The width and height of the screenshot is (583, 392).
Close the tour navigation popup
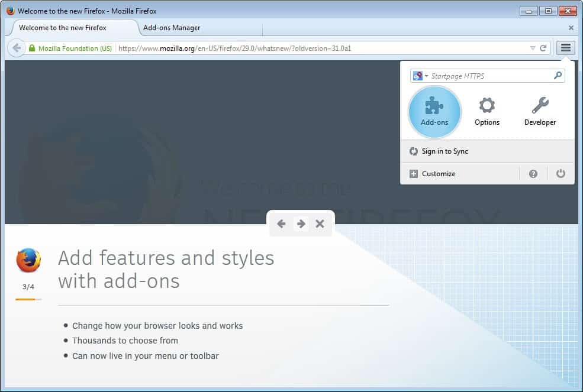click(x=320, y=223)
